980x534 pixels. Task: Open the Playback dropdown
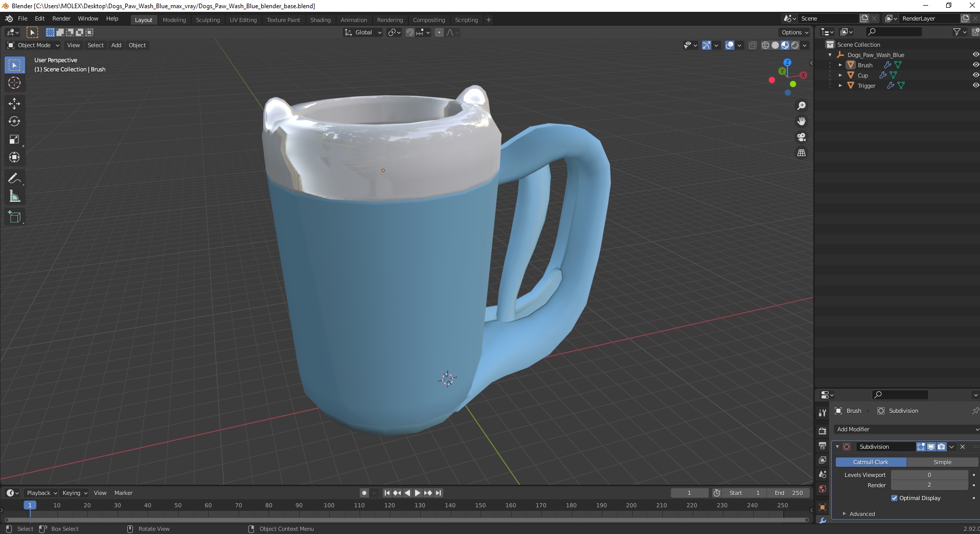point(42,493)
